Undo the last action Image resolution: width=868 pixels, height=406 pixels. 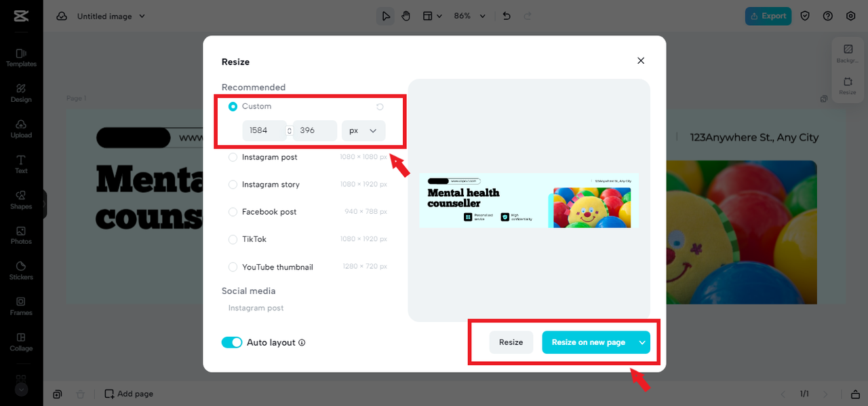(507, 16)
